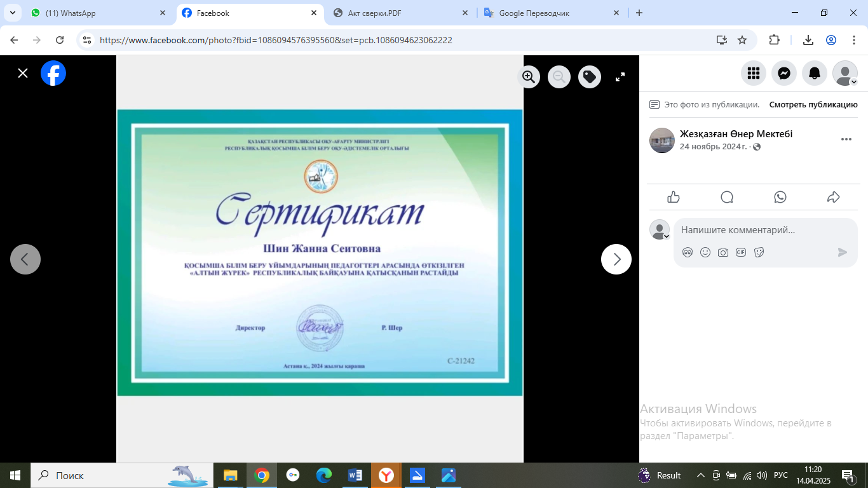Go to the next photo
Image resolution: width=868 pixels, height=488 pixels.
(x=616, y=259)
